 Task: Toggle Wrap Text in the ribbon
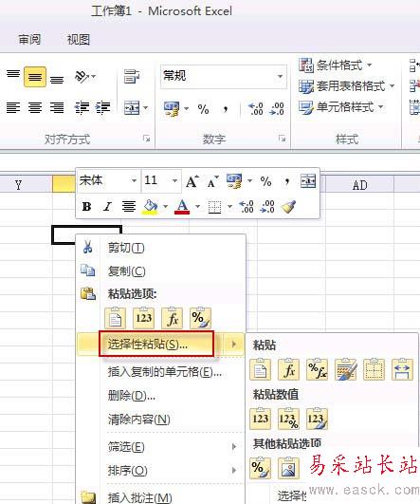pyautogui.click(x=132, y=77)
